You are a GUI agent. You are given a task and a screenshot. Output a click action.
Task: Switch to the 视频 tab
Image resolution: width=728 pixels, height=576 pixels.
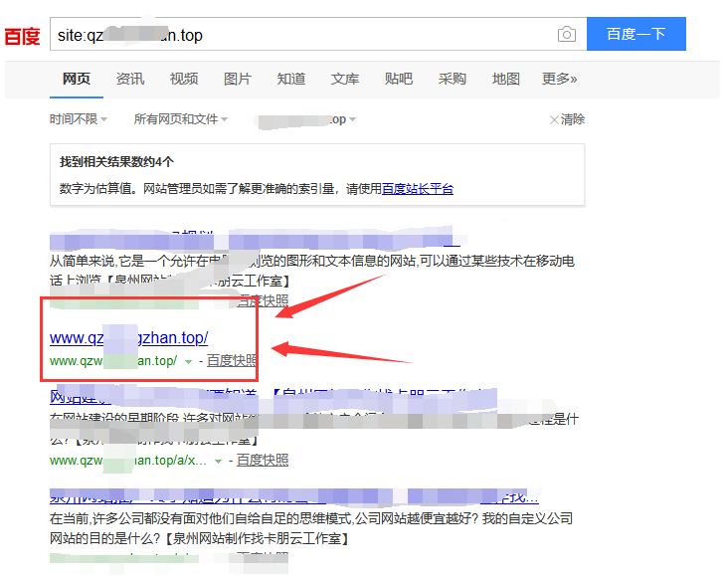pos(184,79)
